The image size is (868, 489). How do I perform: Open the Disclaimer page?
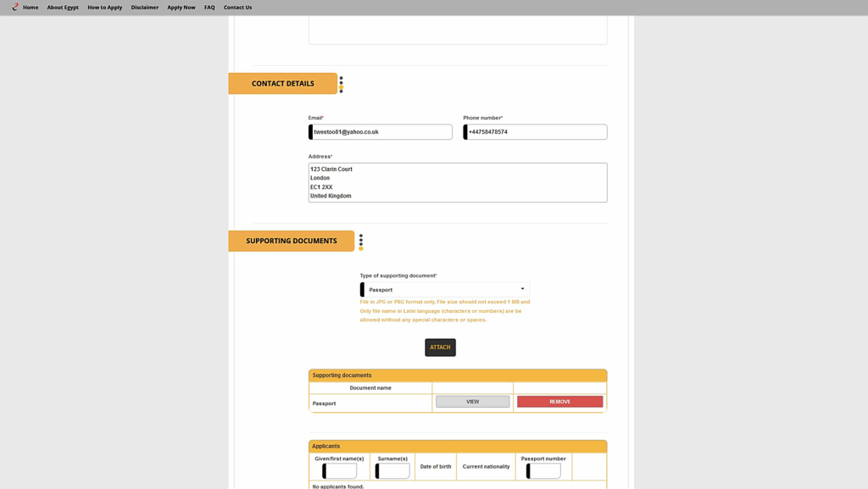pos(144,8)
